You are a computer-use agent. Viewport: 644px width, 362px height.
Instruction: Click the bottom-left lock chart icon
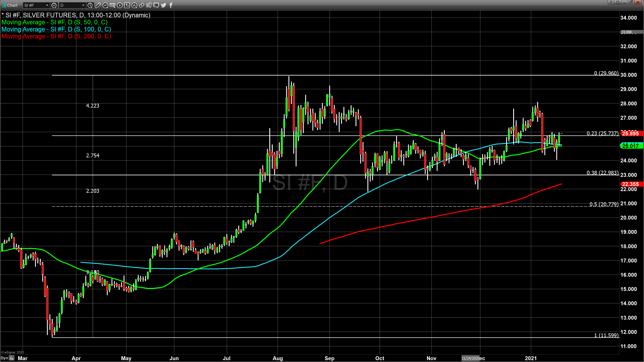pos(12,358)
